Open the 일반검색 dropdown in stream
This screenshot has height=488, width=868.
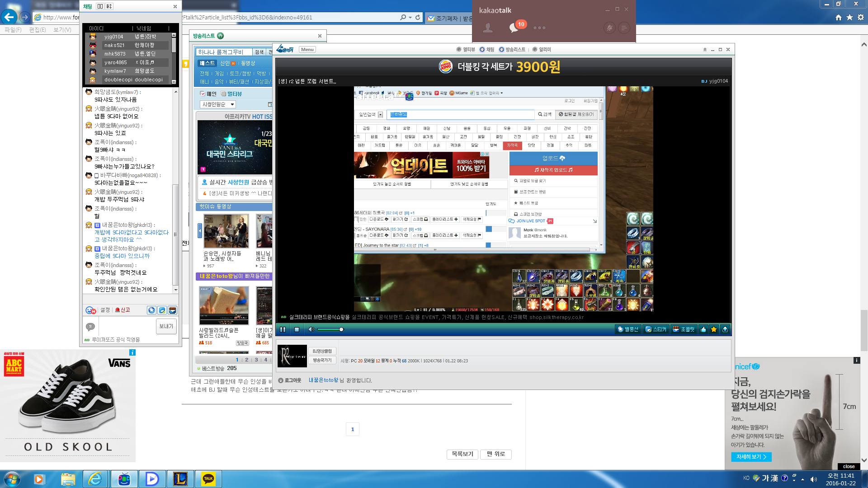point(371,115)
